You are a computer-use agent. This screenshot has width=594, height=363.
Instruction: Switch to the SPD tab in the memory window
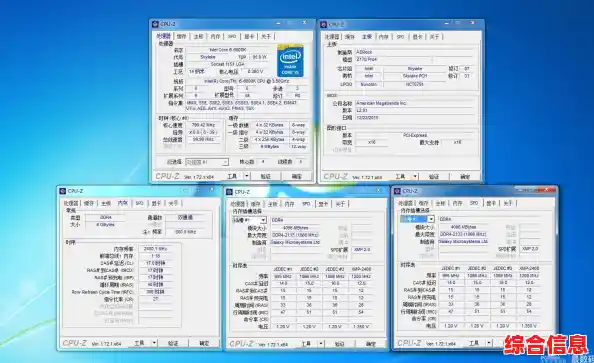pyautogui.click(x=139, y=203)
